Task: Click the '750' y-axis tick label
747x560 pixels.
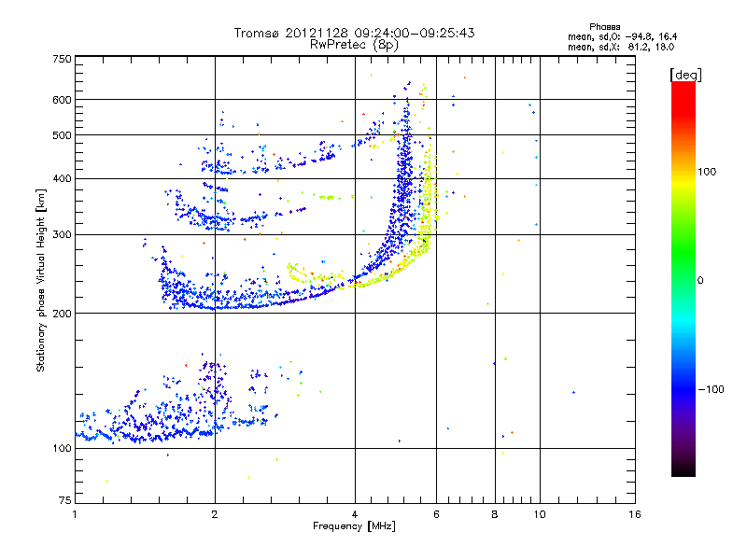Action: 62,59
